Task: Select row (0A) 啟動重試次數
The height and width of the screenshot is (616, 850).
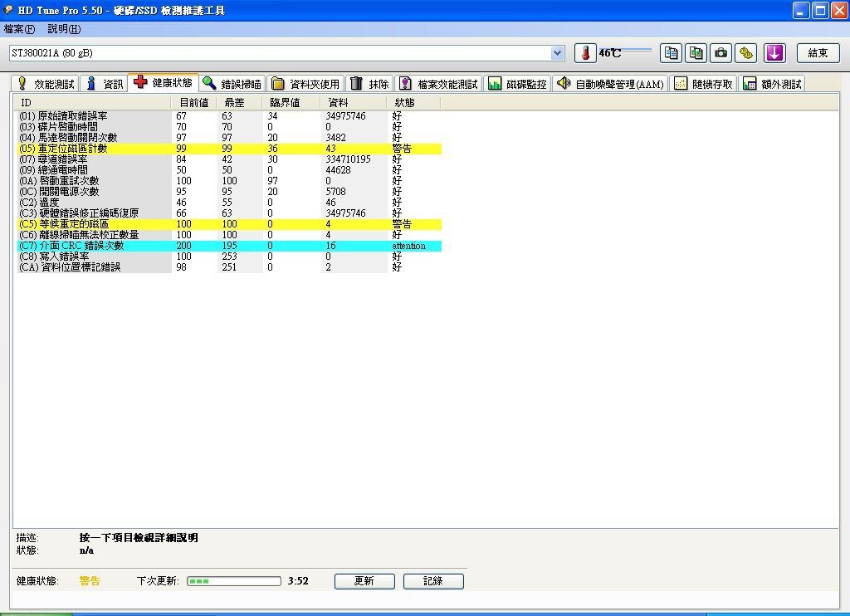Action: click(x=229, y=181)
